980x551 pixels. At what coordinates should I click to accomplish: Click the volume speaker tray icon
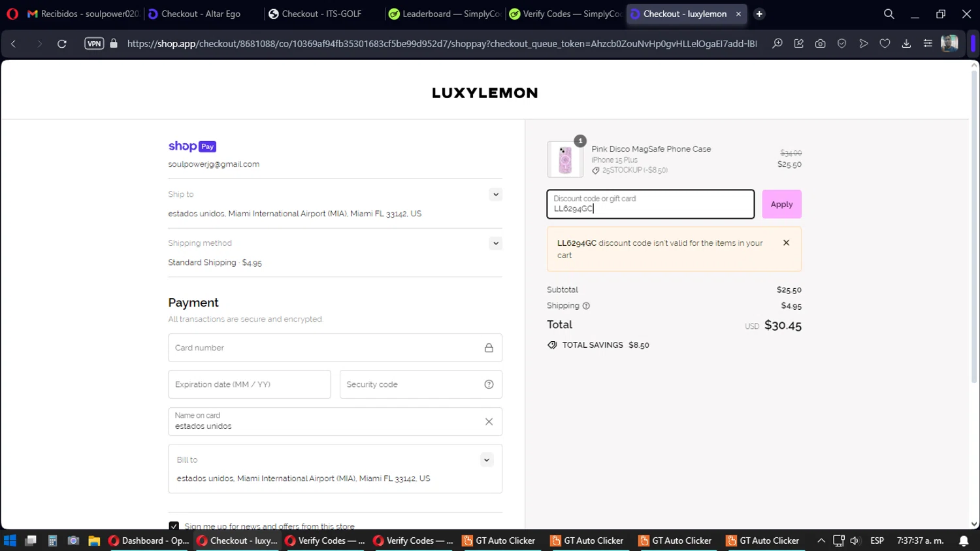(855, 541)
